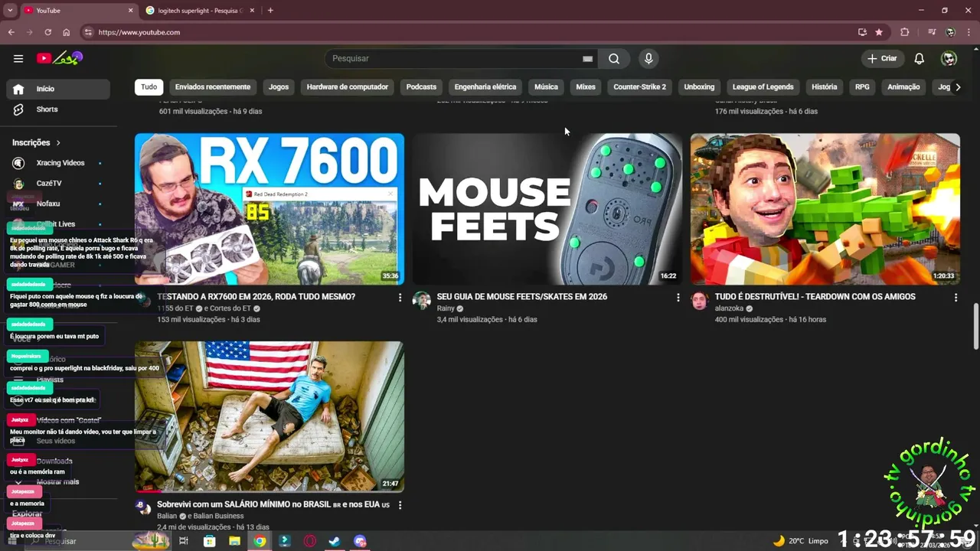980x551 pixels.
Task: Click the YouTube logo
Action: tap(60, 58)
